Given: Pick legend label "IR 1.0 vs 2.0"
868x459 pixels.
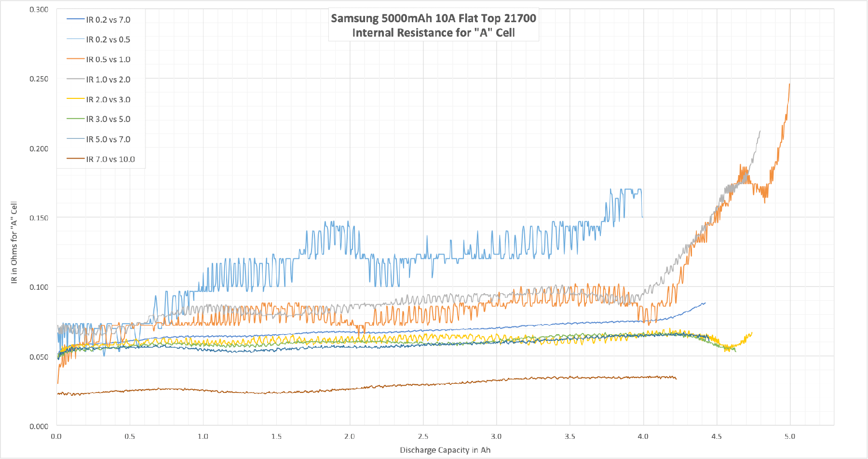Looking at the screenshot, I should pyautogui.click(x=108, y=80).
